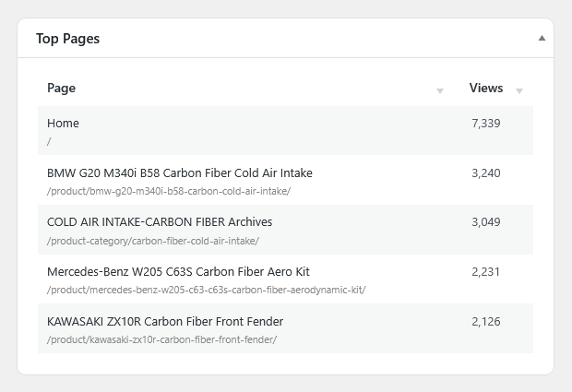Select the bmw-g20-m340i-b58 product URL path
Screen dimensions: 572x392
(x=169, y=191)
